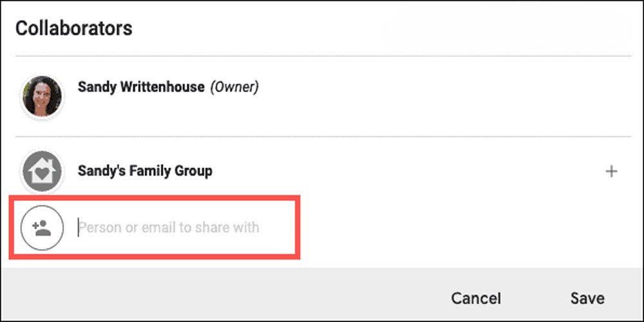This screenshot has height=322, width=644.
Task: Click Sandy Writtenhouse's profile photo
Action: pyautogui.click(x=43, y=97)
